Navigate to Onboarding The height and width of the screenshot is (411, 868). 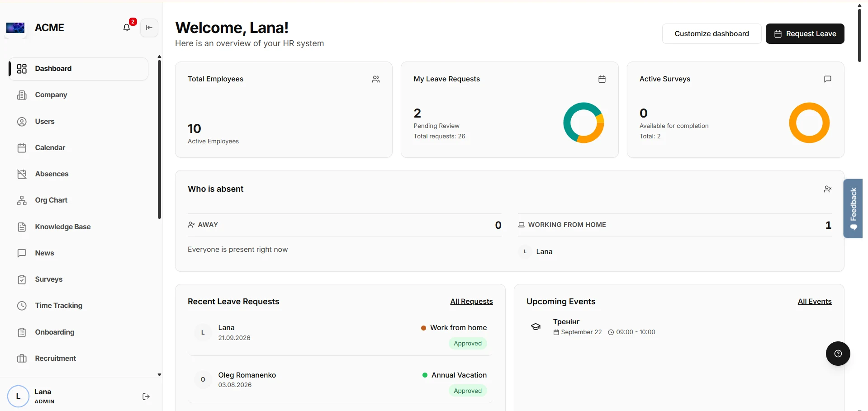click(x=79, y=332)
